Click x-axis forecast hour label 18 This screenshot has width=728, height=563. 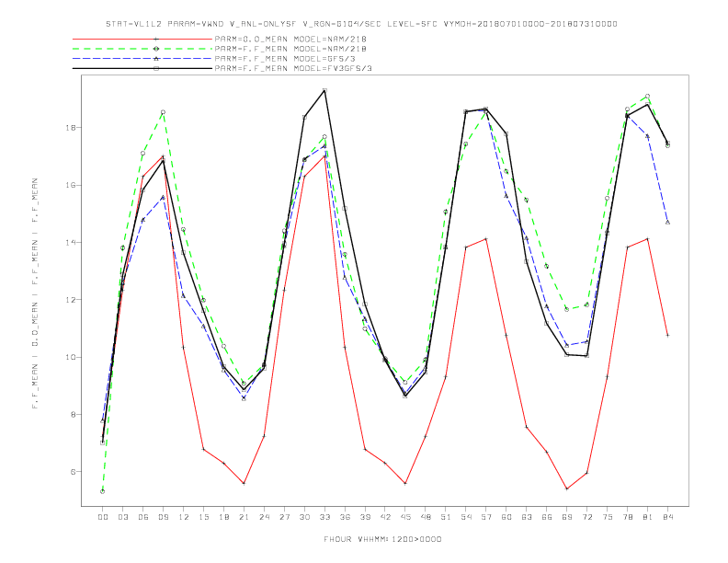tap(223, 517)
